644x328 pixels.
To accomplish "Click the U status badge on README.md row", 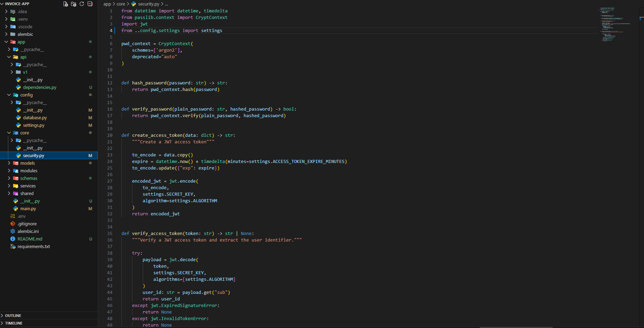I will pyautogui.click(x=91, y=238).
